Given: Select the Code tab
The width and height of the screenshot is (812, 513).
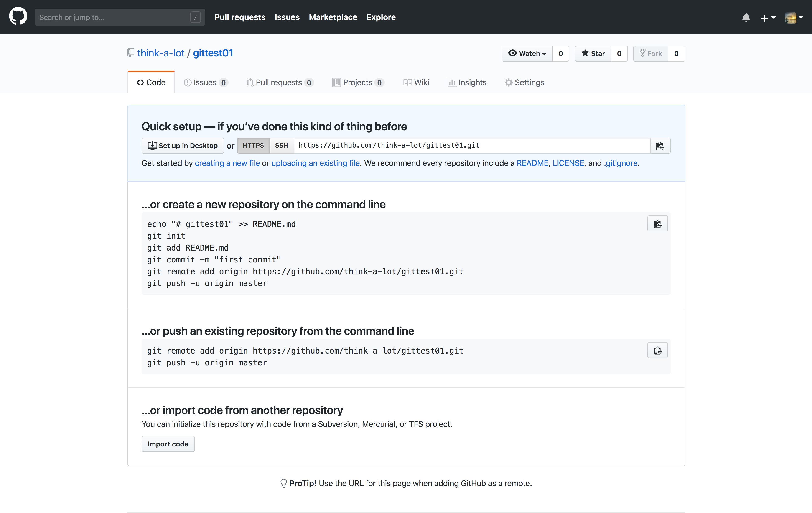Looking at the screenshot, I should [151, 82].
